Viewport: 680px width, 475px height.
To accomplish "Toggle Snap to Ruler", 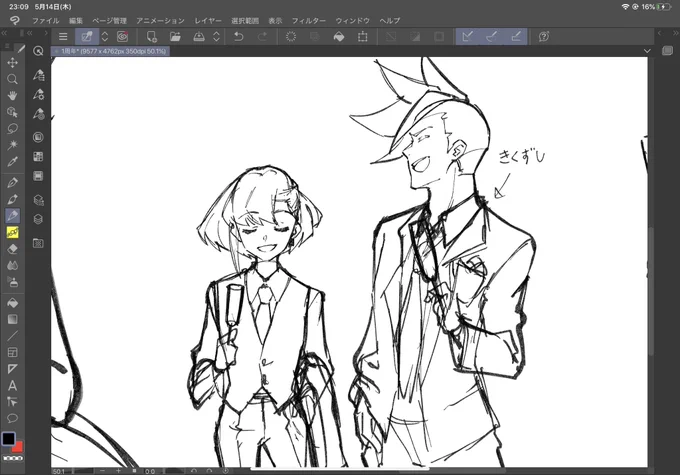I will pos(468,36).
